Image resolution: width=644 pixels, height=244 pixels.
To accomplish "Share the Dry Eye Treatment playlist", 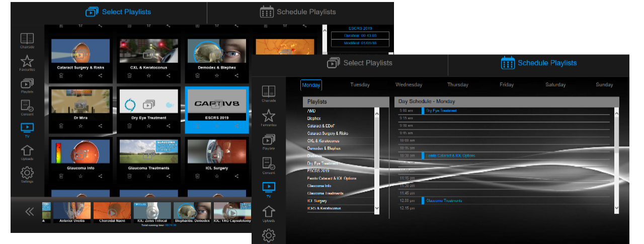I will 168,126.
